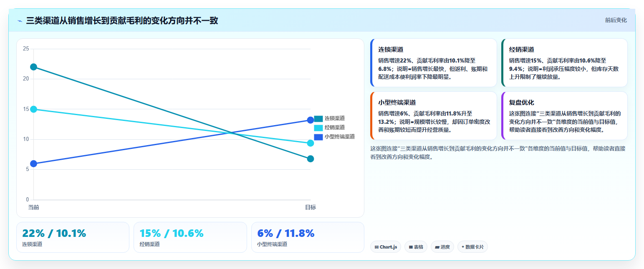Screen dimensions: 644x269
Task: Click the lightning icon beside the title
Action: point(20,21)
